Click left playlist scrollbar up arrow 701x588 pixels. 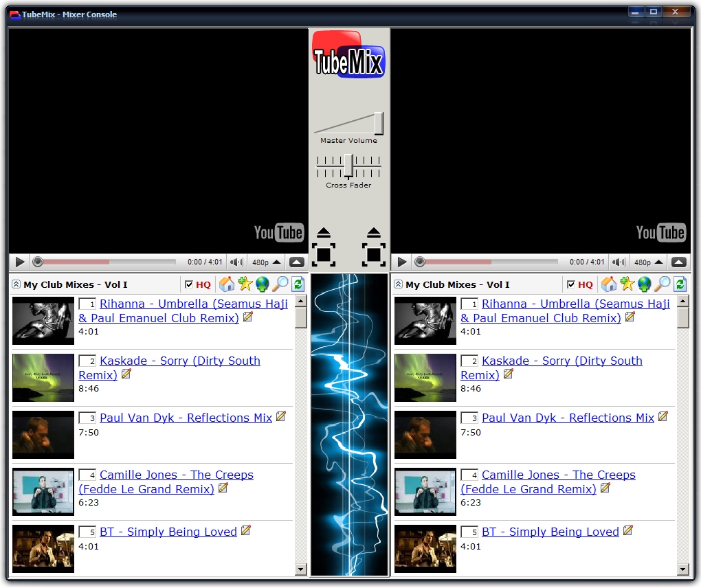point(301,302)
